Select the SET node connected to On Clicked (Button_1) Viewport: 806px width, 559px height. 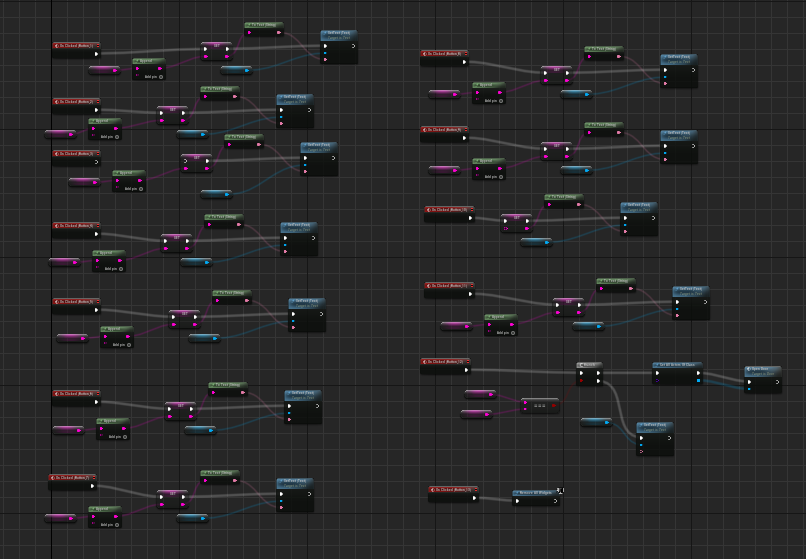[x=216, y=51]
